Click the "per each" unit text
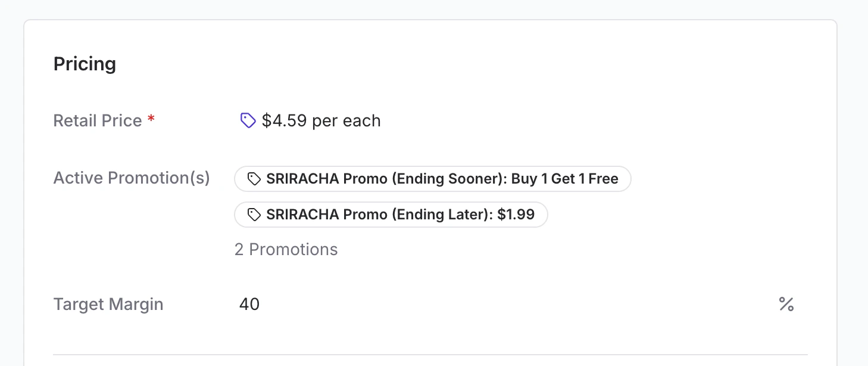The image size is (868, 366). pyautogui.click(x=346, y=121)
